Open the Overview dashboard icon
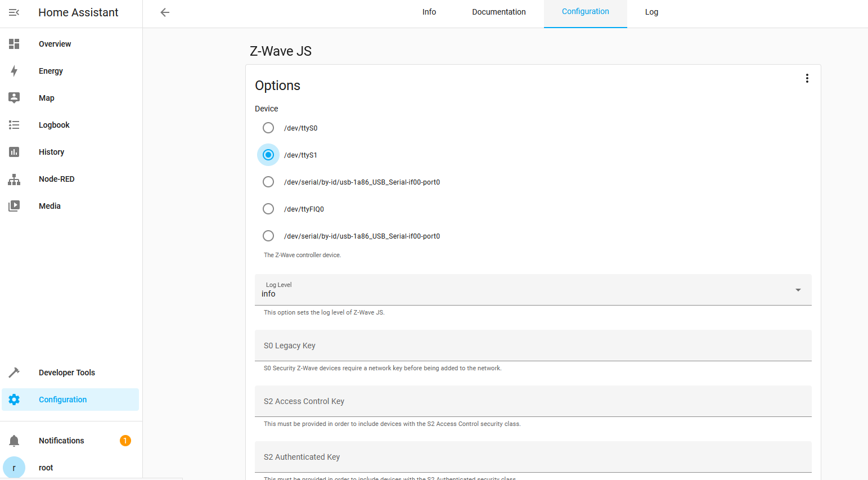Screen dimensions: 868x480 14,44
